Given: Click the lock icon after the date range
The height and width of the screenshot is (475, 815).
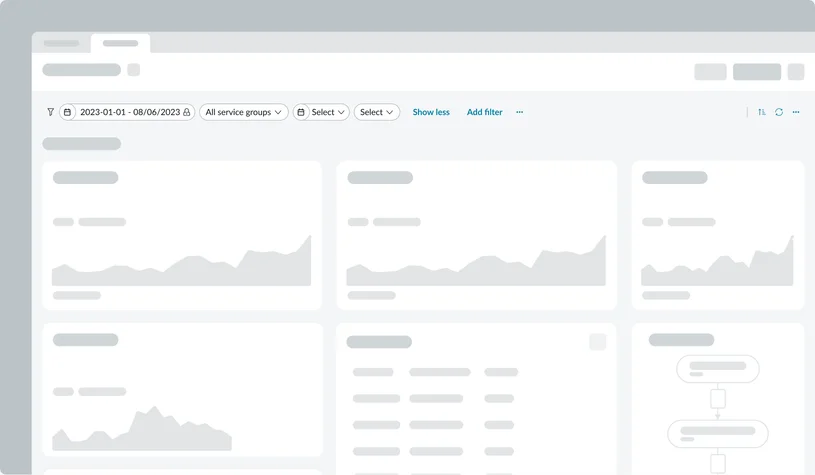Looking at the screenshot, I should click(x=187, y=112).
